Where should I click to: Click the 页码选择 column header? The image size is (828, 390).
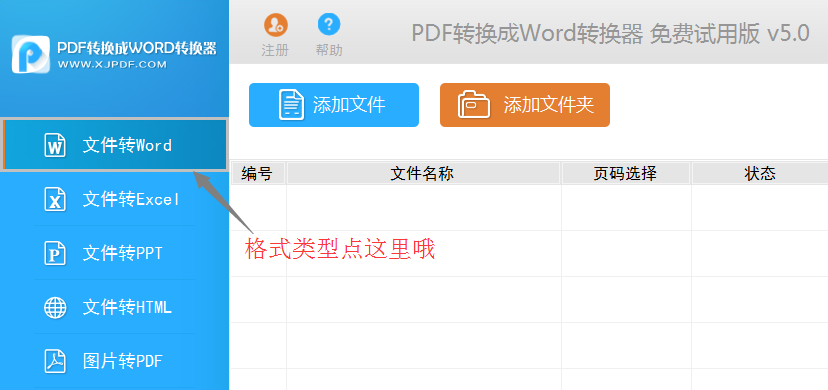(x=626, y=173)
